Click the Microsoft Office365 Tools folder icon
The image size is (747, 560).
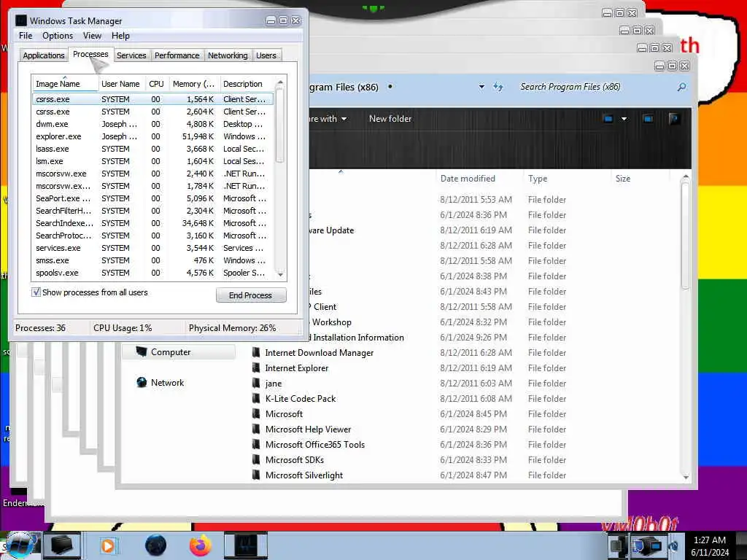click(x=256, y=444)
